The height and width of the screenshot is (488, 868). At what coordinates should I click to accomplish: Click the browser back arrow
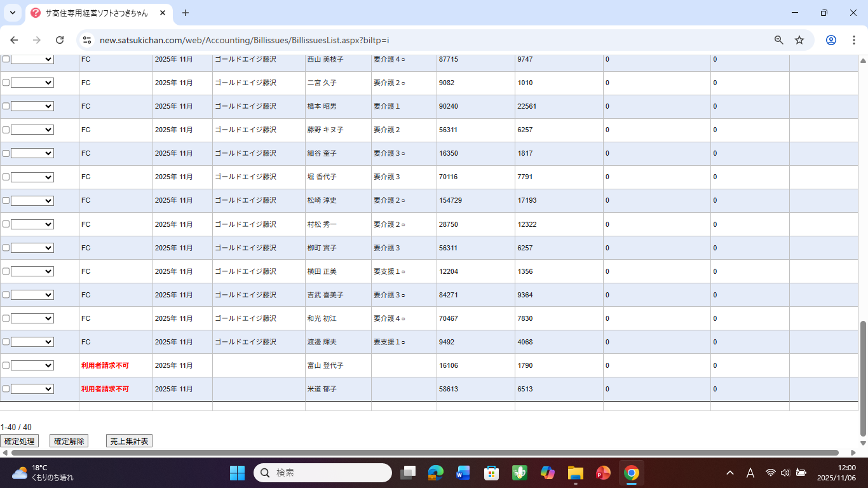tap(14, 40)
